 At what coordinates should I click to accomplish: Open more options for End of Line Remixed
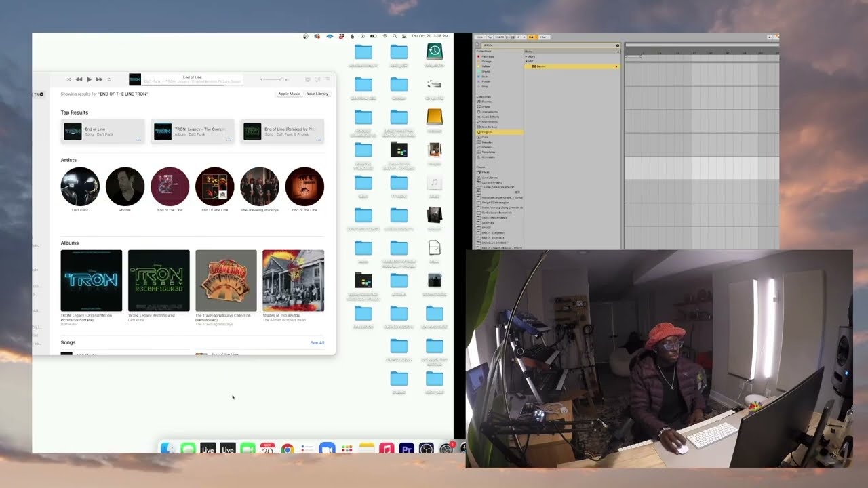coord(318,140)
